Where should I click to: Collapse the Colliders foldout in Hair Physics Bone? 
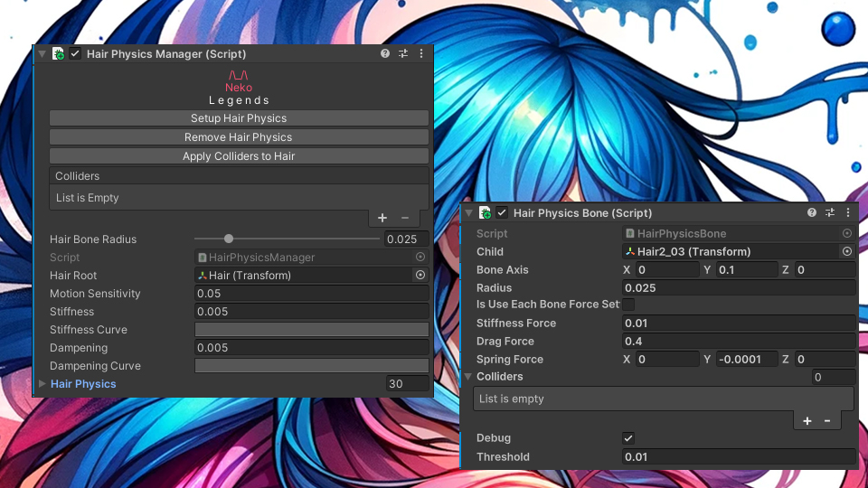coord(468,377)
